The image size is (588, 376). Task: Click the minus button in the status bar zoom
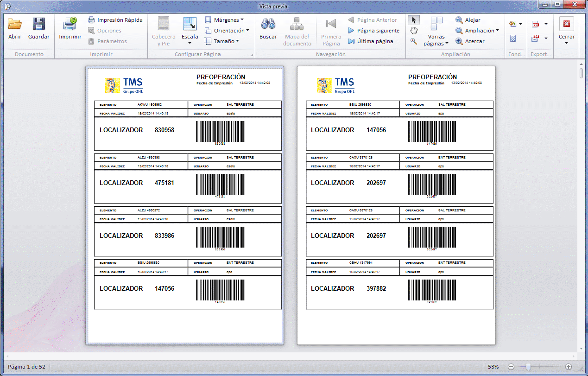coord(511,367)
